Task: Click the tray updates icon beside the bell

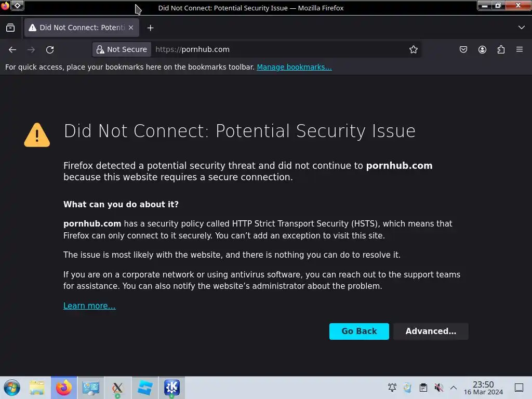Action: click(407, 388)
